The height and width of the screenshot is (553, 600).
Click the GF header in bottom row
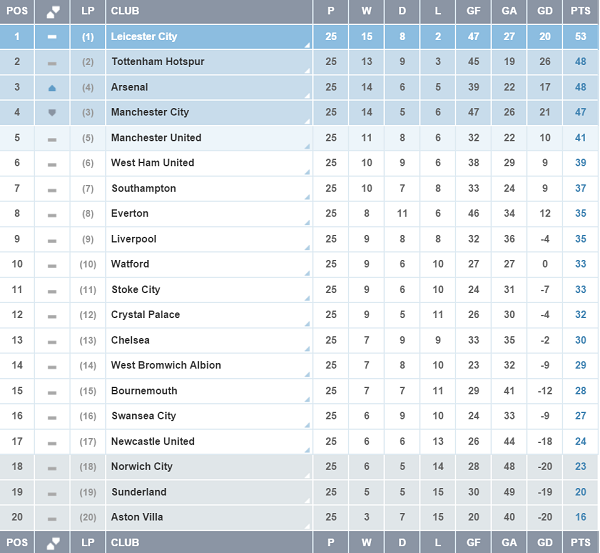(472, 543)
